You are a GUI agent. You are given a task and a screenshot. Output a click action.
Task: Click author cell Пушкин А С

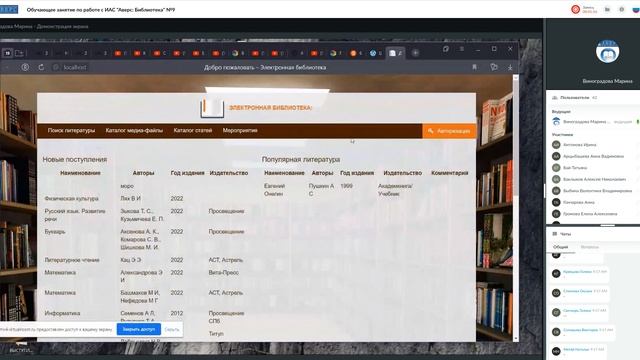point(321,190)
